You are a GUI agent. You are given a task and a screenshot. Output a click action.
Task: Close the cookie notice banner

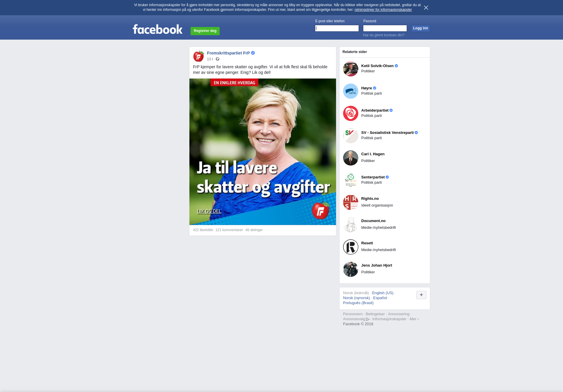(x=426, y=8)
